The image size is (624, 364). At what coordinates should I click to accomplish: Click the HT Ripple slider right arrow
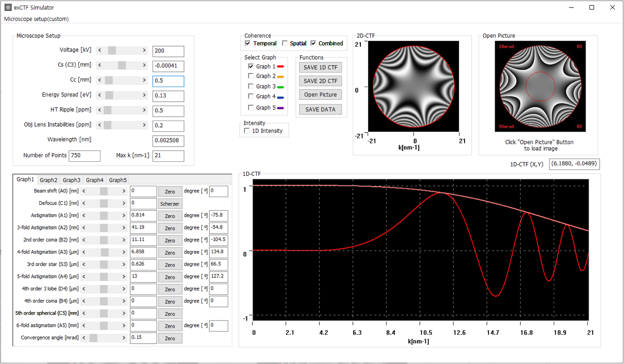click(x=144, y=110)
